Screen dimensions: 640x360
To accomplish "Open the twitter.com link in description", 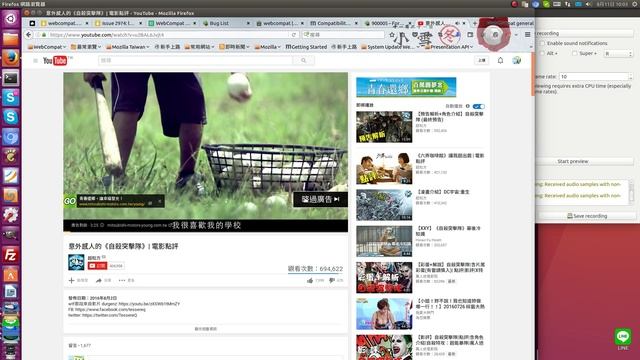I will click(109, 316).
